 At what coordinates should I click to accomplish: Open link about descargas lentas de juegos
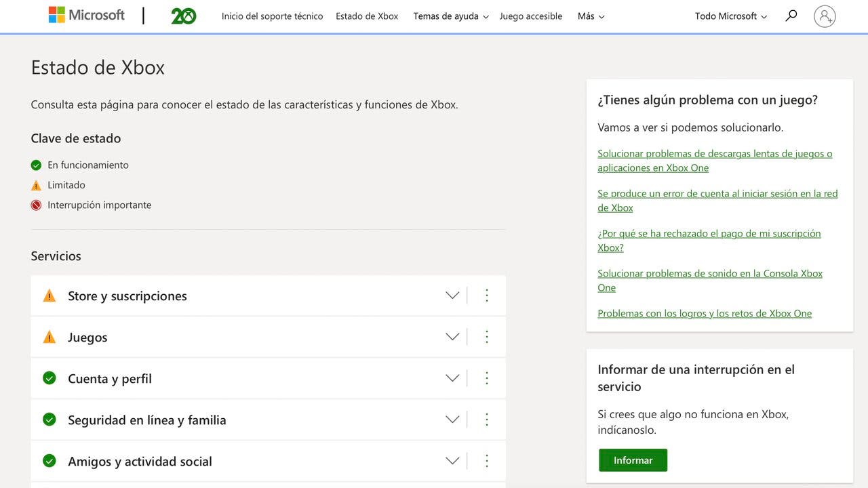point(715,161)
